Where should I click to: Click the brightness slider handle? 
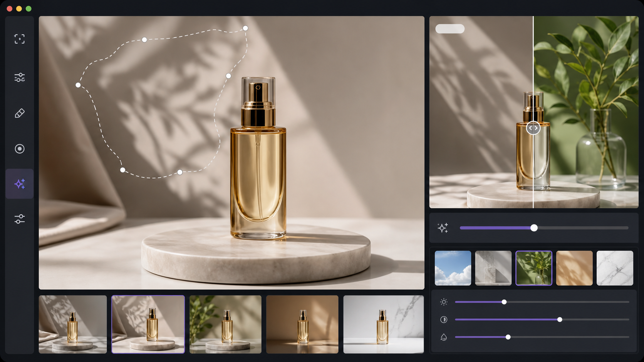pyautogui.click(x=504, y=302)
